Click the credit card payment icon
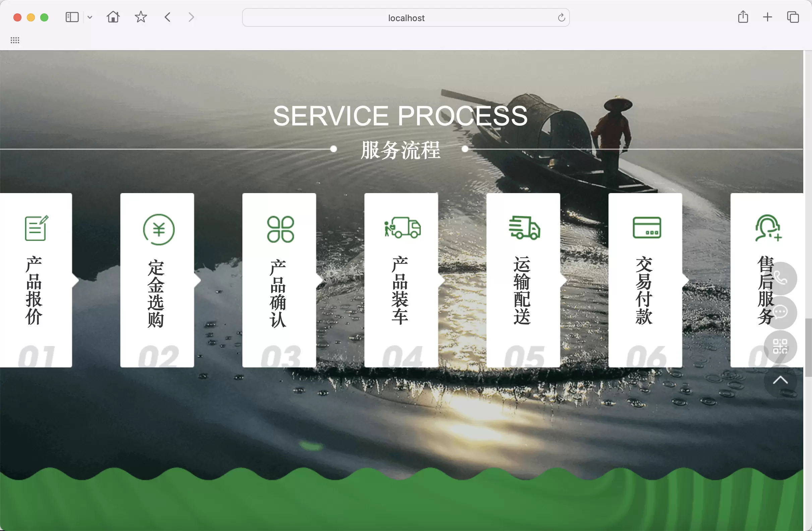Image resolution: width=812 pixels, height=531 pixels. (647, 228)
